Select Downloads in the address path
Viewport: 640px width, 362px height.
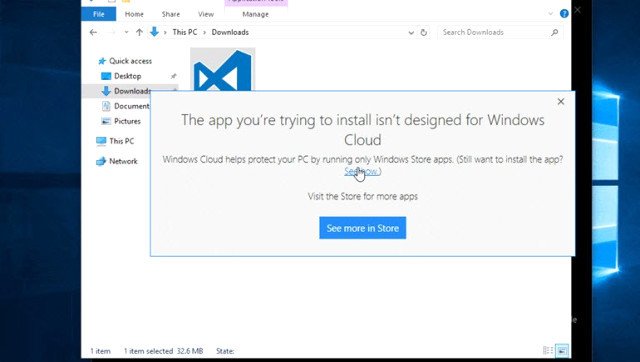[230, 32]
